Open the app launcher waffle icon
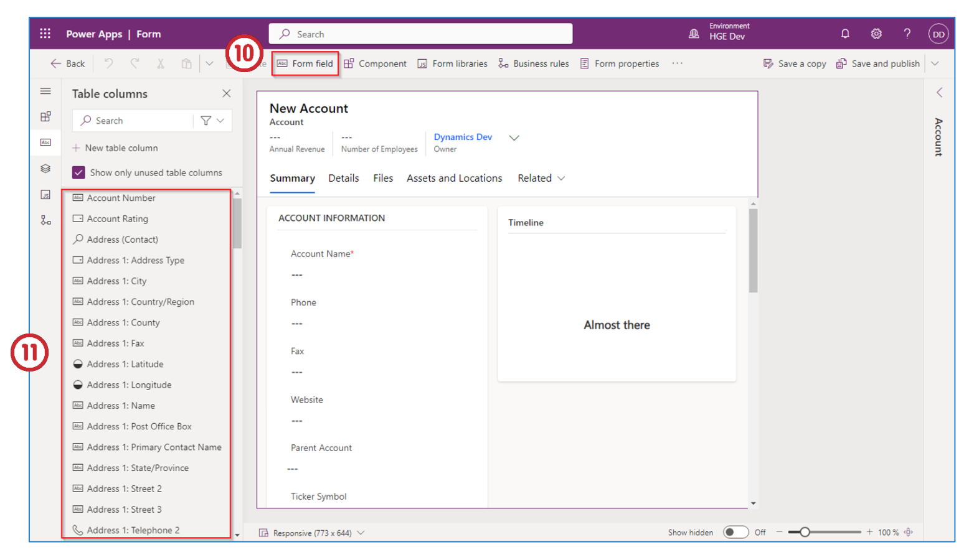 pyautogui.click(x=45, y=34)
